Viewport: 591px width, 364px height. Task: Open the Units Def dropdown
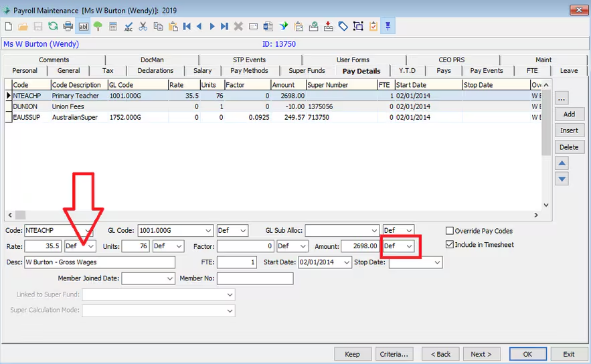(x=179, y=246)
